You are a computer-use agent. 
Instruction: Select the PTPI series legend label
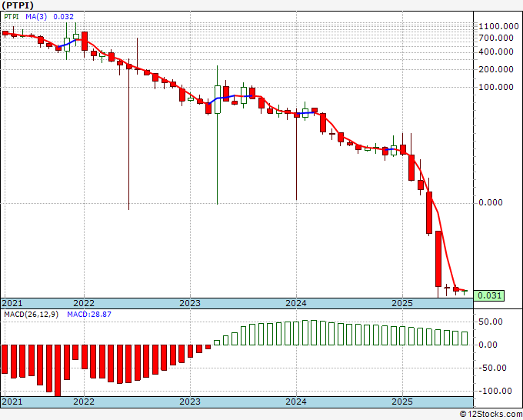[x=12, y=16]
